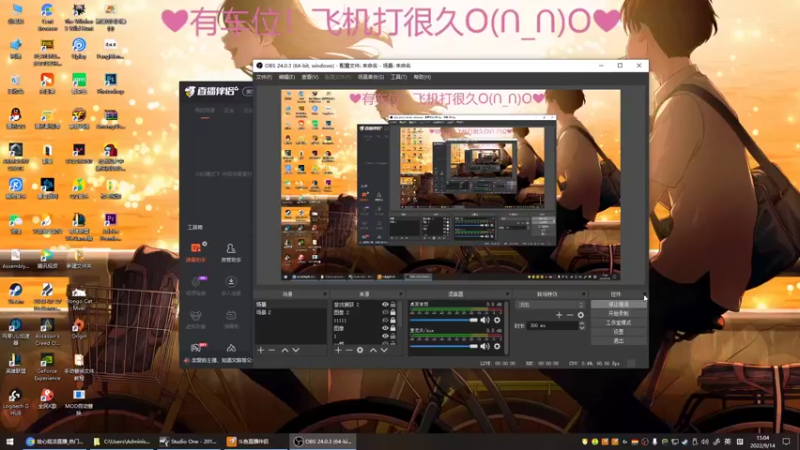Image resolution: width=800 pixels, height=450 pixels.
Task: Open desktop audio gear settings in mixer
Action: (x=497, y=320)
